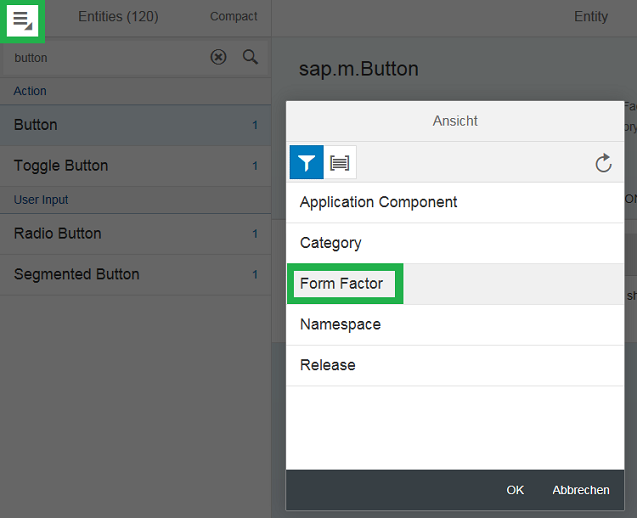Toggle Compact display mode
The width and height of the screenshot is (637, 518).
click(233, 17)
